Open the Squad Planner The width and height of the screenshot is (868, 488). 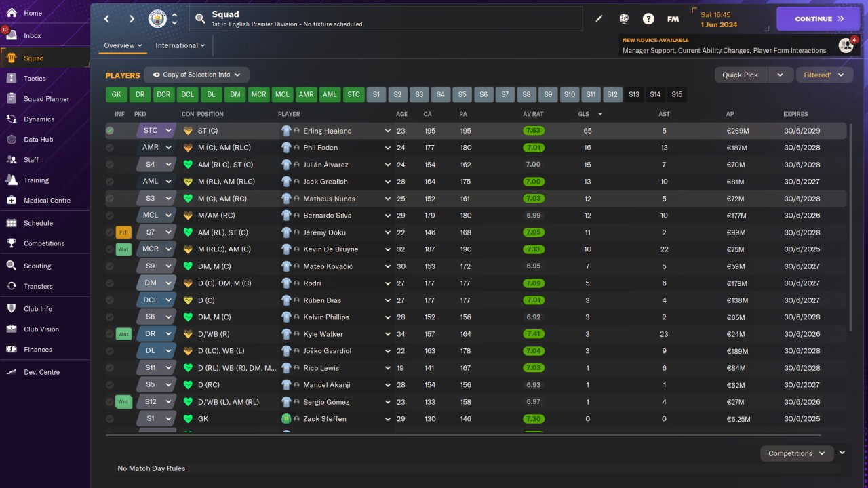point(45,99)
